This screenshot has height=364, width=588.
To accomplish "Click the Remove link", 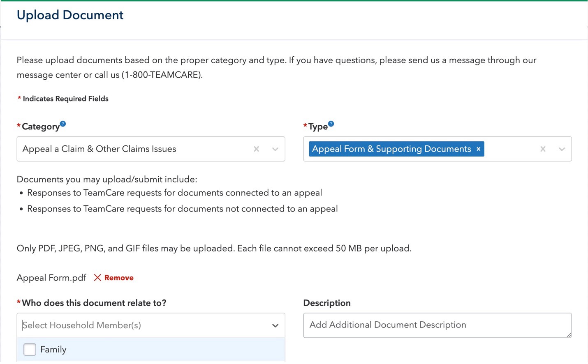I will (119, 278).
